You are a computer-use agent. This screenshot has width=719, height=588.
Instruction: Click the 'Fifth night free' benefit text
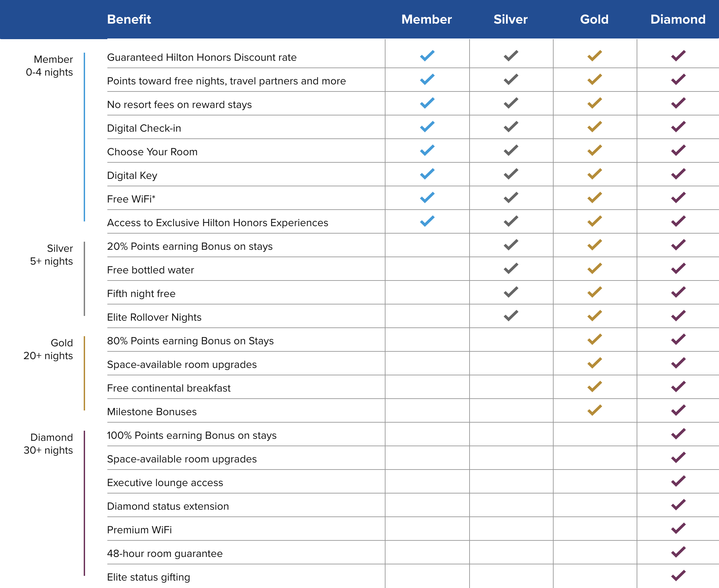(x=141, y=294)
